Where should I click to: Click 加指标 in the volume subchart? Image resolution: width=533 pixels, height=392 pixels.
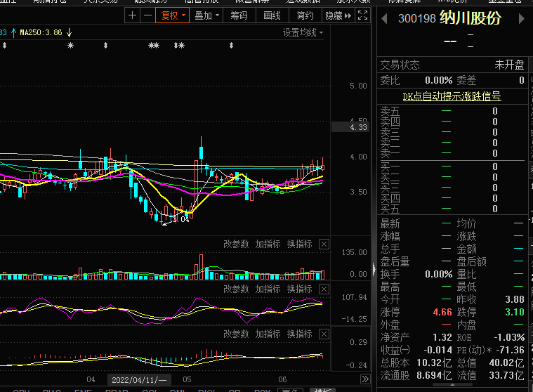tap(268, 244)
